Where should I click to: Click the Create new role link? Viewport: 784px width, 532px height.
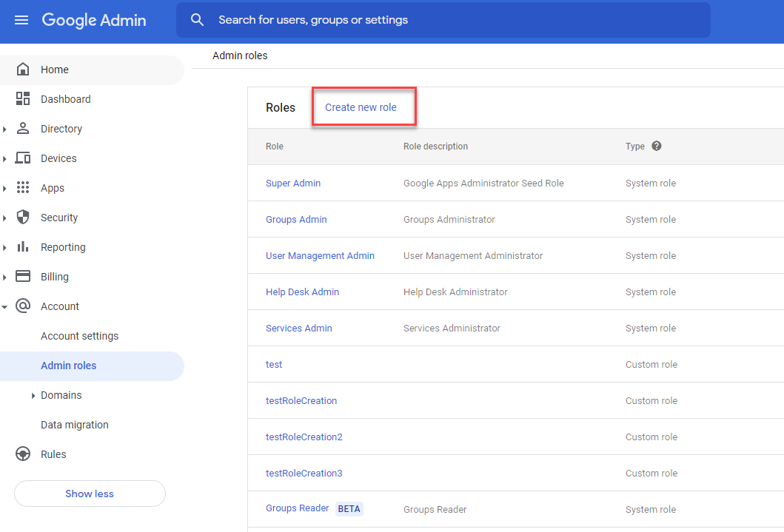click(361, 107)
